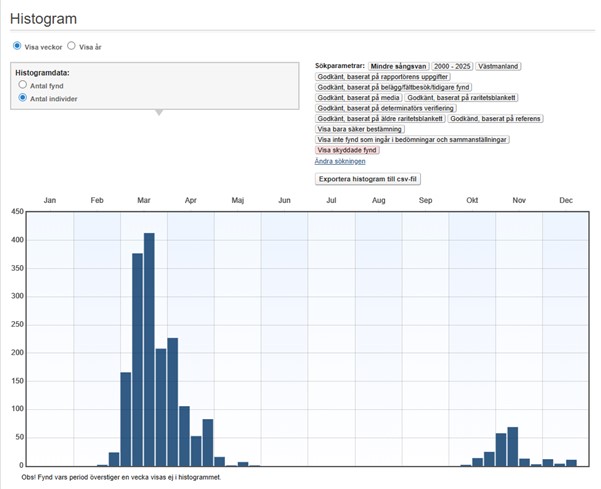The width and height of the screenshot is (601, 489).
Task: Click the 'Mar' month label on chart
Action: point(143,201)
